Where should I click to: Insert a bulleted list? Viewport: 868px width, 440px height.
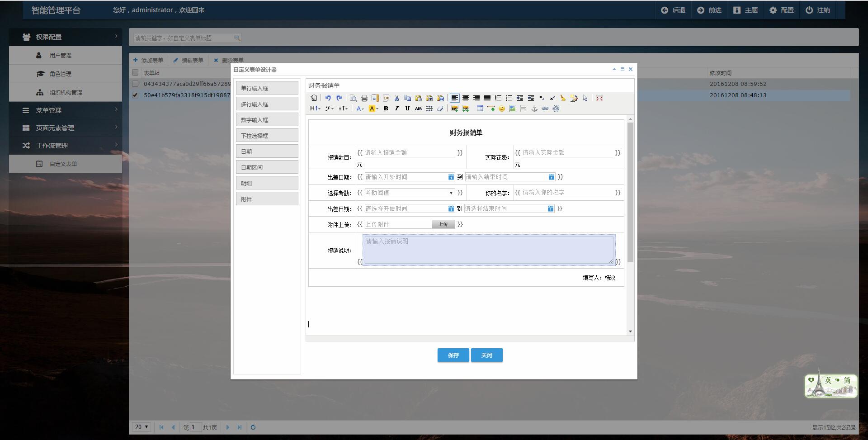tap(509, 98)
